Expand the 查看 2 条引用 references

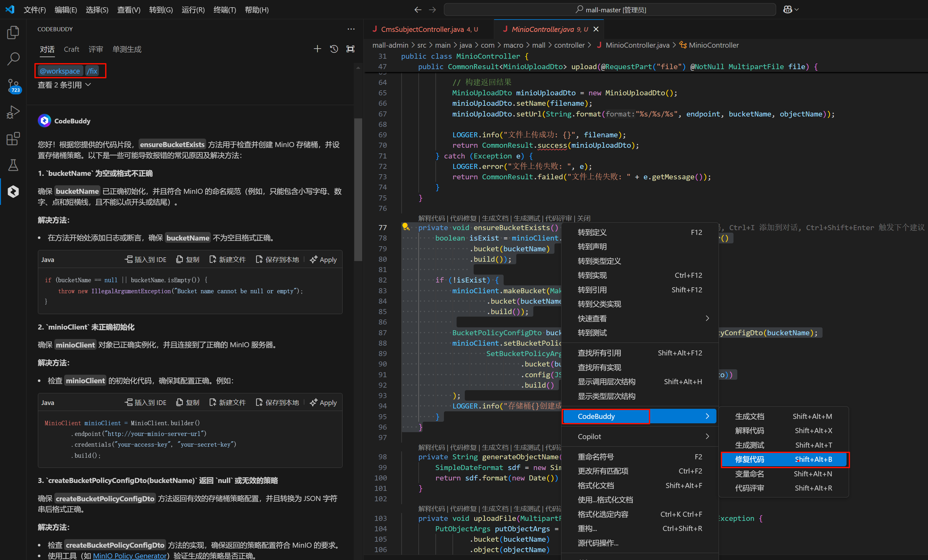click(64, 85)
